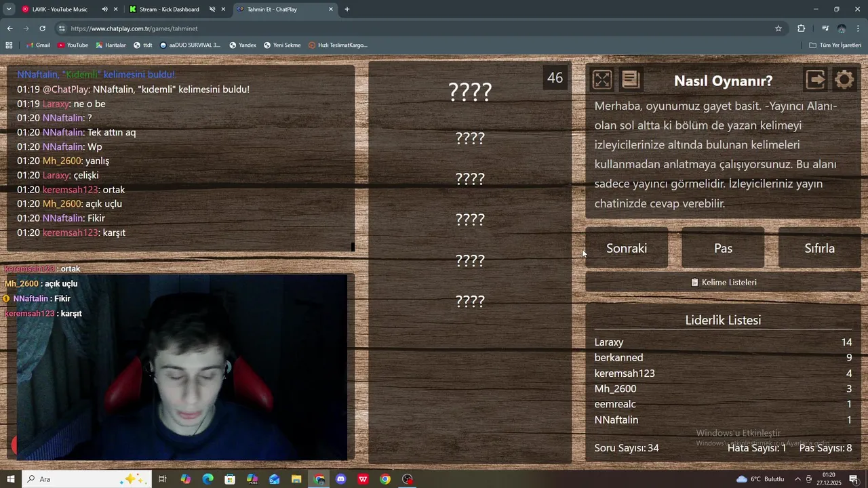Click the keremsah123 leaderboard entry
Image resolution: width=868 pixels, height=488 pixels.
click(723, 373)
